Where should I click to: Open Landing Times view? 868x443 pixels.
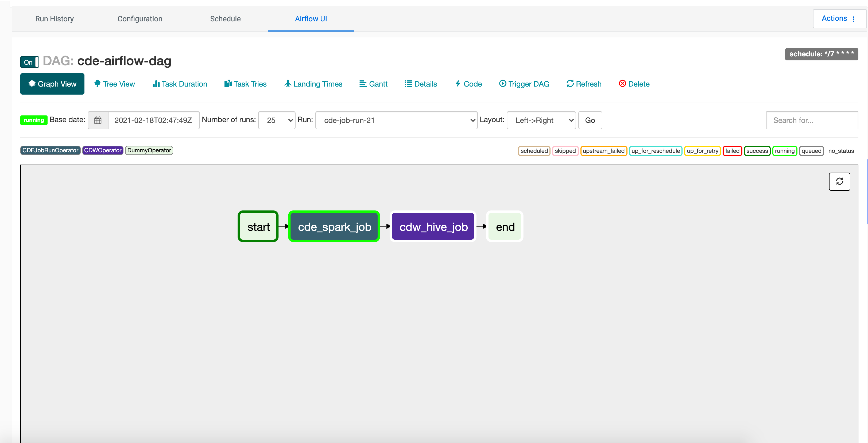(313, 84)
